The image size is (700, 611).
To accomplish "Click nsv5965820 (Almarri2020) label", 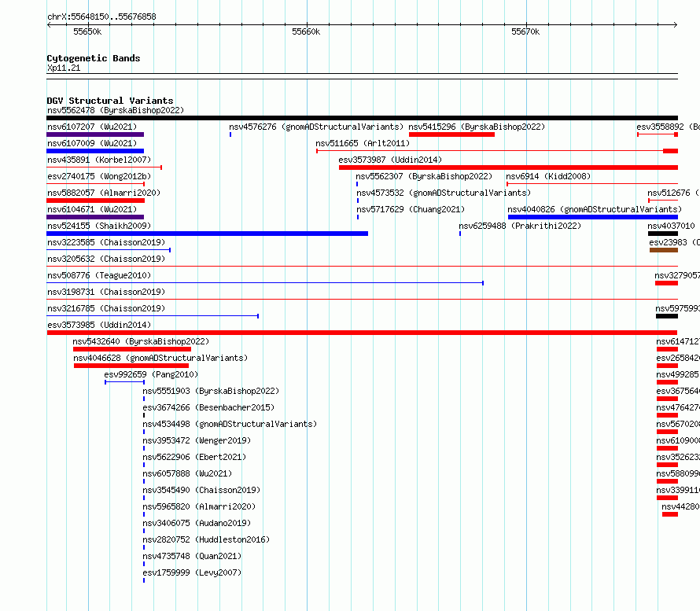I will [199, 506].
